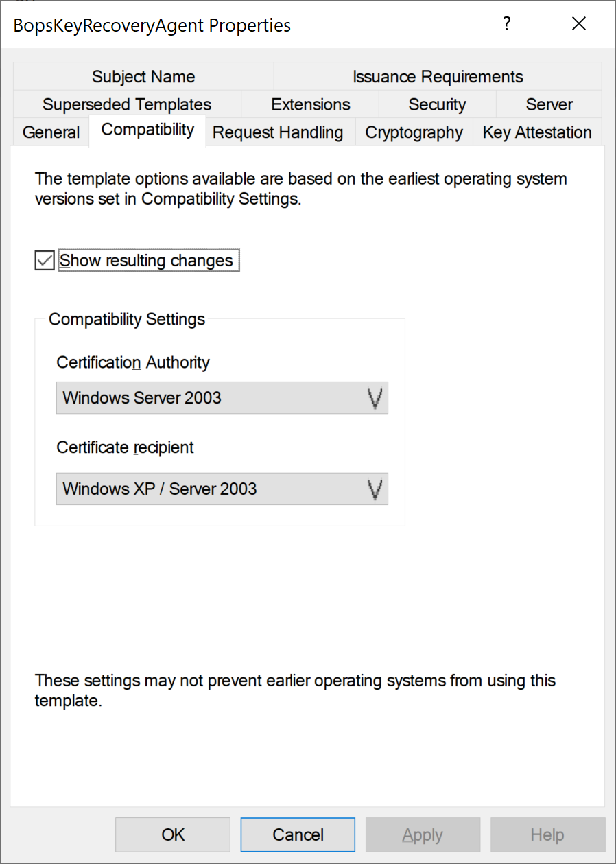Go to the Subject Name tab
Screen dimensions: 616x864
click(143, 76)
